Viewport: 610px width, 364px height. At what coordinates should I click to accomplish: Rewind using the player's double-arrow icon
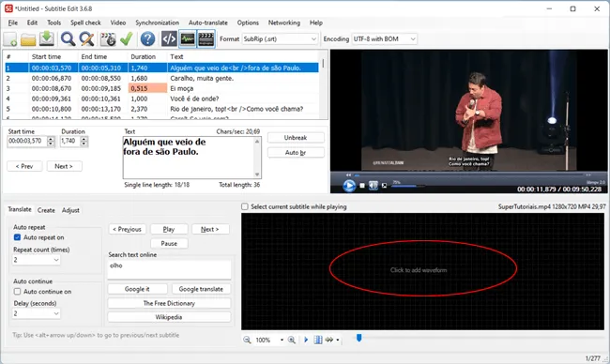[348, 175]
